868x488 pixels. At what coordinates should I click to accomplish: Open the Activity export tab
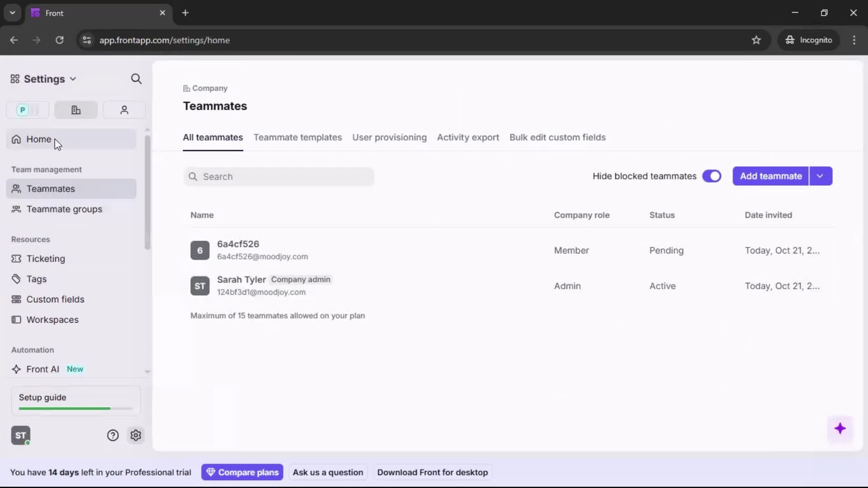point(468,138)
